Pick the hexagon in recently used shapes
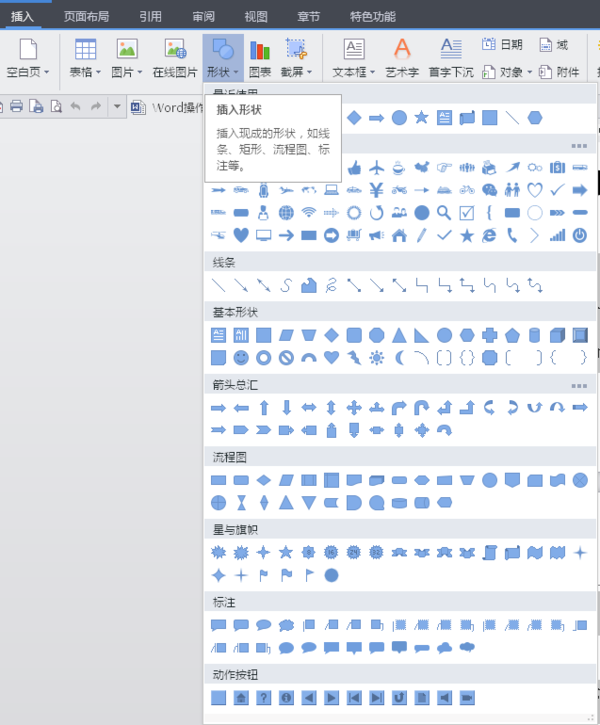This screenshot has width=600, height=725. [x=535, y=117]
